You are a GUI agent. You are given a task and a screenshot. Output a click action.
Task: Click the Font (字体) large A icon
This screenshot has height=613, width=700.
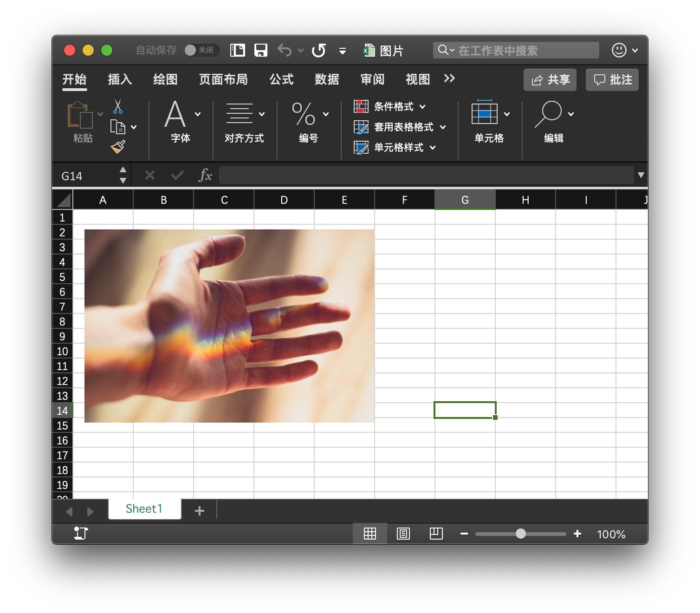(x=175, y=114)
